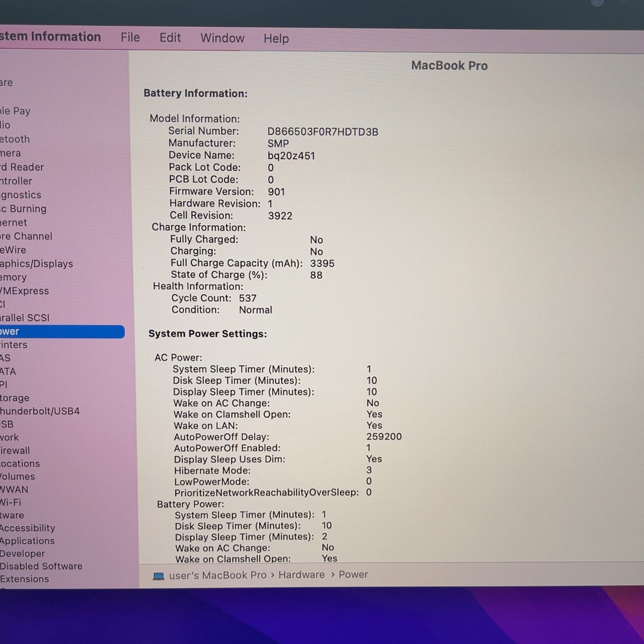Screen dimensions: 644x644
Task: Select WWAN in the sidebar
Action: coord(14,489)
